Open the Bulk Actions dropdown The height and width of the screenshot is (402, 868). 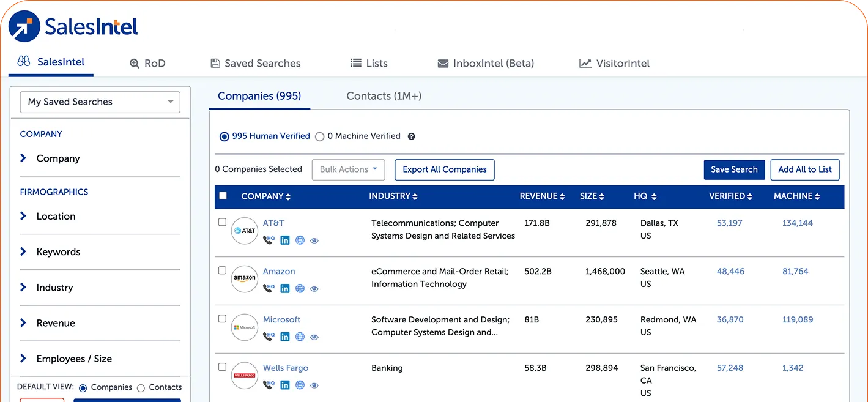348,169
